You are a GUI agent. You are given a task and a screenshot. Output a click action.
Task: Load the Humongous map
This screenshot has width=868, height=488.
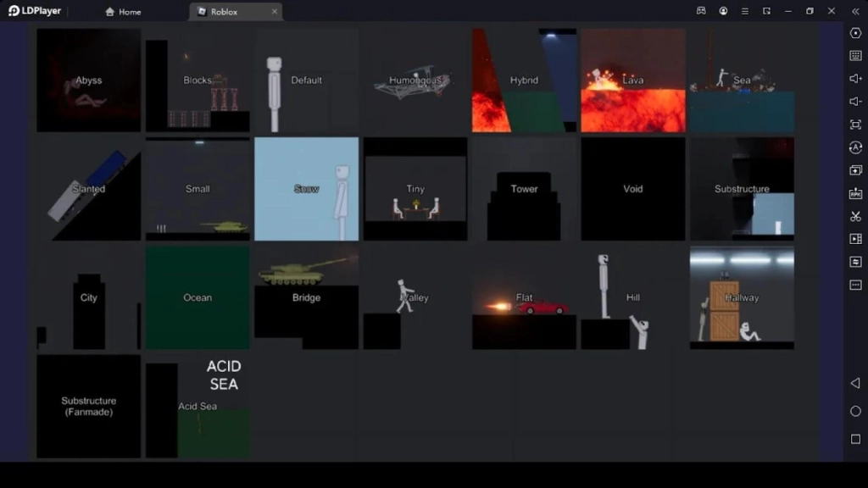pyautogui.click(x=415, y=80)
